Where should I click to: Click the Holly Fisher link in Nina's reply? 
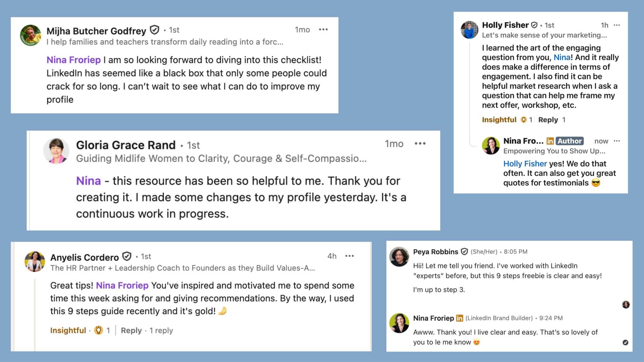pos(525,163)
